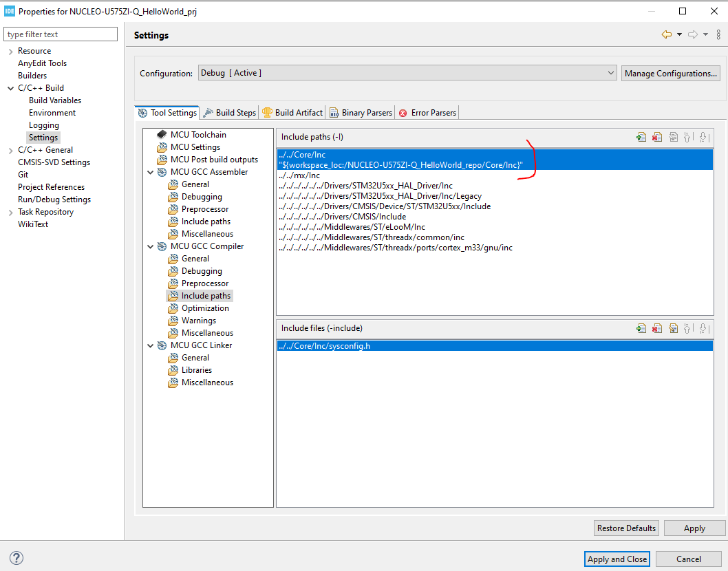The width and height of the screenshot is (728, 571).
Task: Collapse the MCU GCC Compiler tree node
Action: (151, 246)
